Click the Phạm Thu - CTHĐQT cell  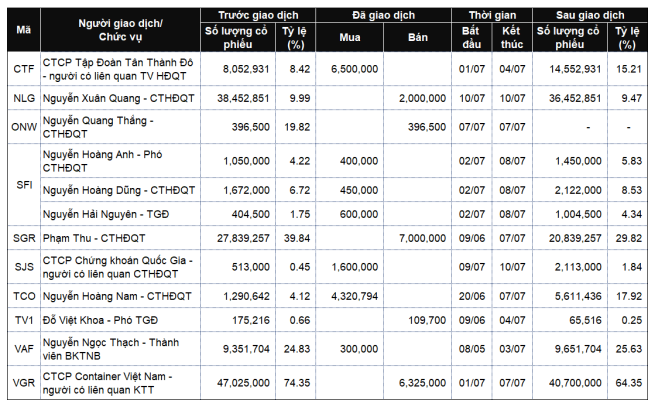(120, 238)
